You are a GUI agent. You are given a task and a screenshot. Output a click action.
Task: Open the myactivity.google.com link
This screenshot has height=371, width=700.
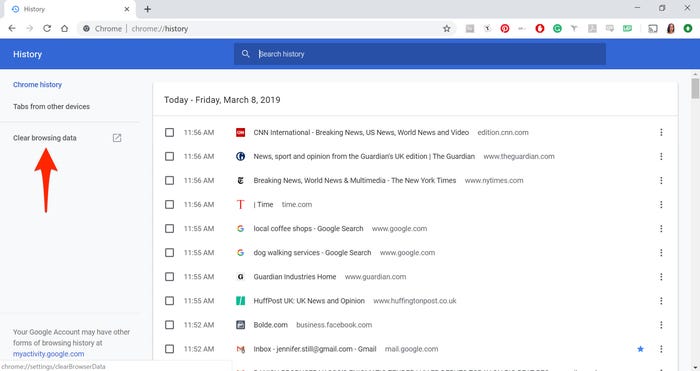pyautogui.click(x=49, y=354)
